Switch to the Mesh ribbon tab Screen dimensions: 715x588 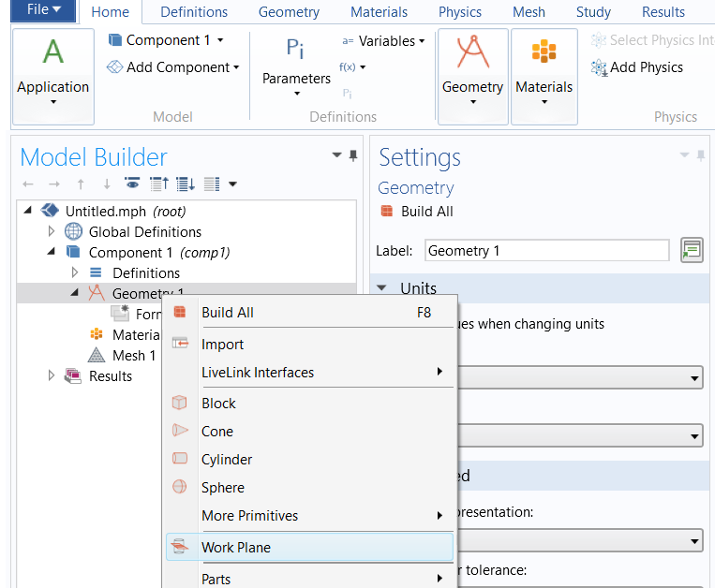(x=529, y=12)
